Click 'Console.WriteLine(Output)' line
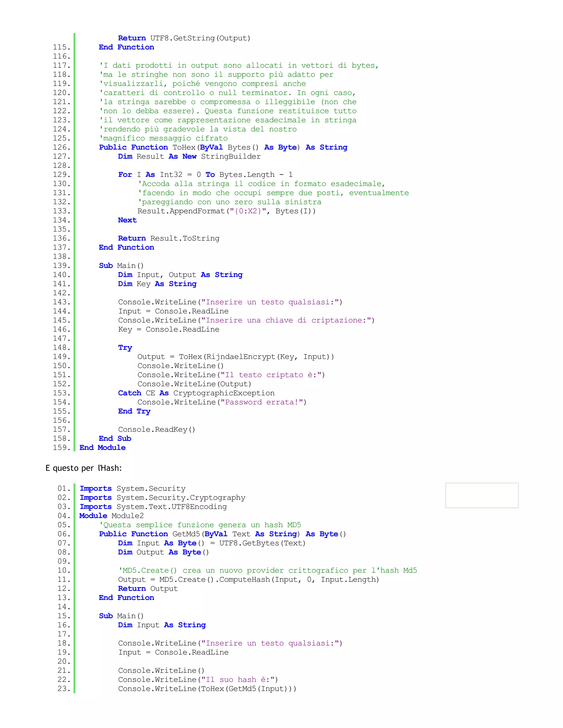The image size is (563, 728). click(194, 384)
